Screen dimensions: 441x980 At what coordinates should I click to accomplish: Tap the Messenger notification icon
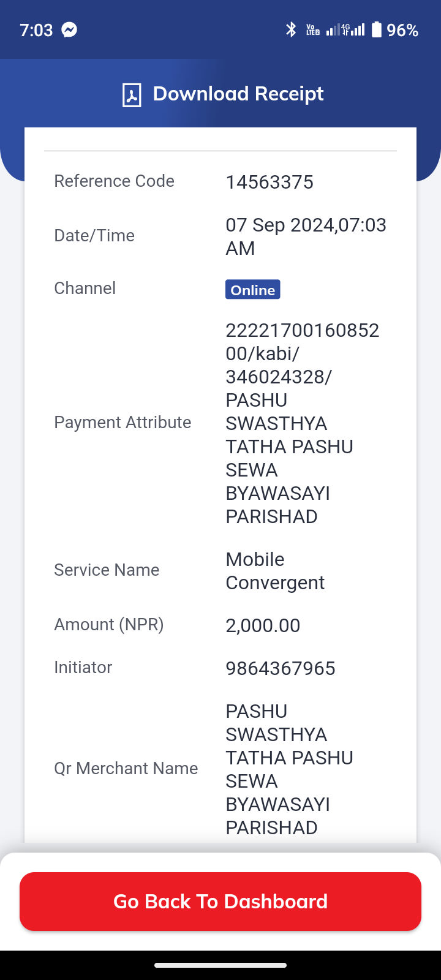click(70, 30)
